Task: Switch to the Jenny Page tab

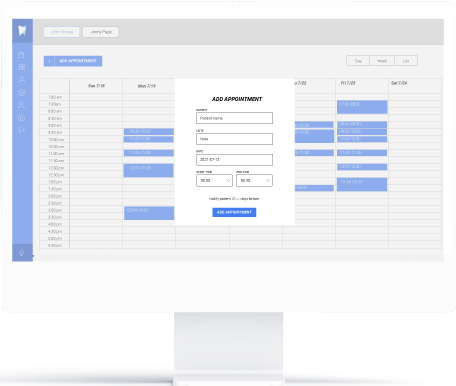Action: click(x=101, y=32)
